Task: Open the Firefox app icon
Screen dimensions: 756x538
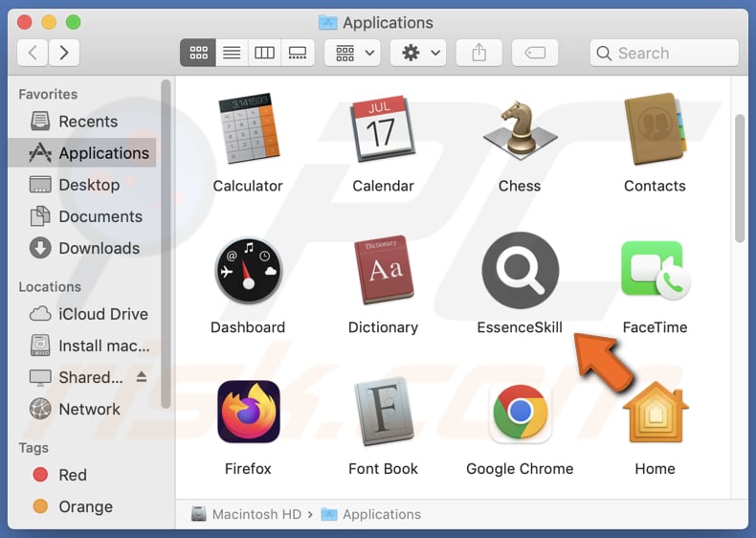Action: [x=248, y=412]
